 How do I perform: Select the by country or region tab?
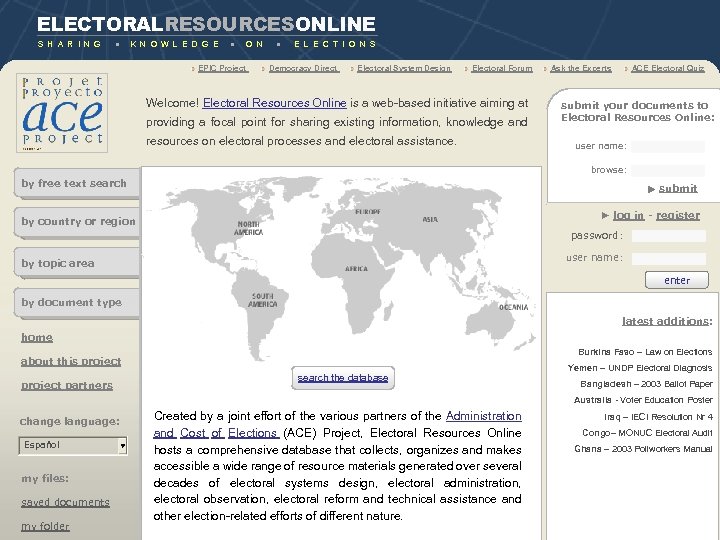pos(77,222)
